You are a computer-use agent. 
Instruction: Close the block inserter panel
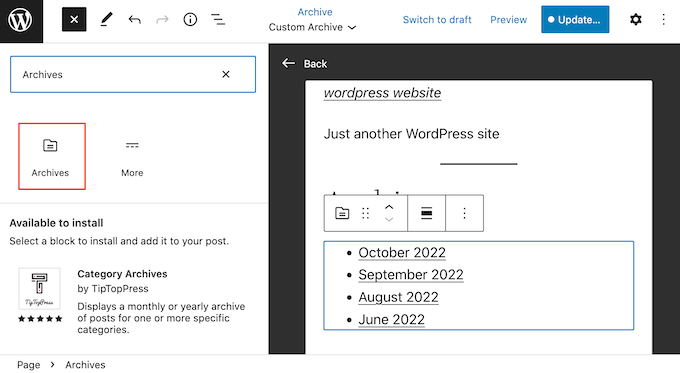click(x=74, y=20)
